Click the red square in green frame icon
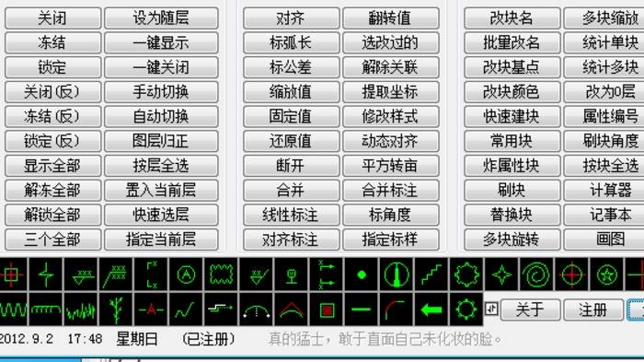The width and height of the screenshot is (644, 362). pos(326,309)
